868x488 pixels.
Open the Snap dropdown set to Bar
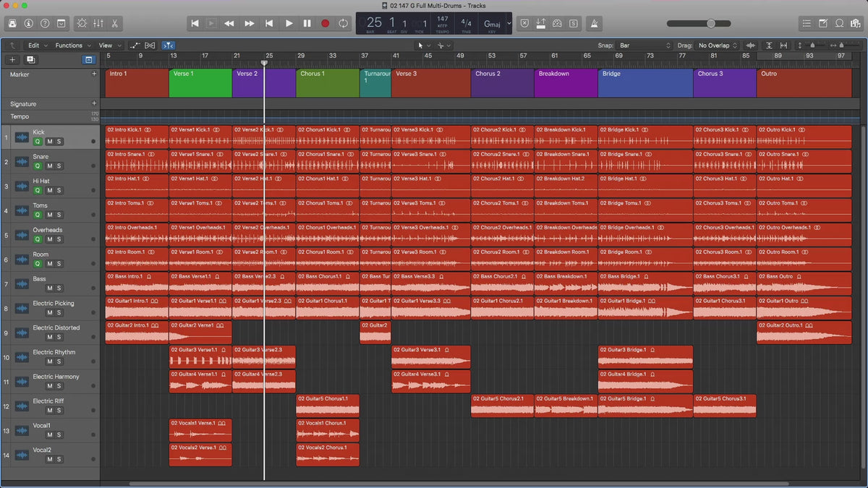(643, 46)
